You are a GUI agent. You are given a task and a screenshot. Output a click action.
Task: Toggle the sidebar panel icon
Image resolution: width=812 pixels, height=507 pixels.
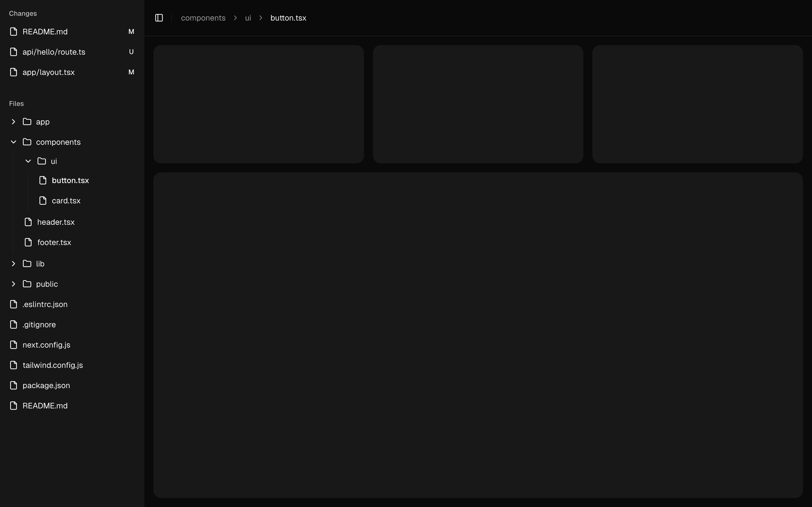(159, 18)
